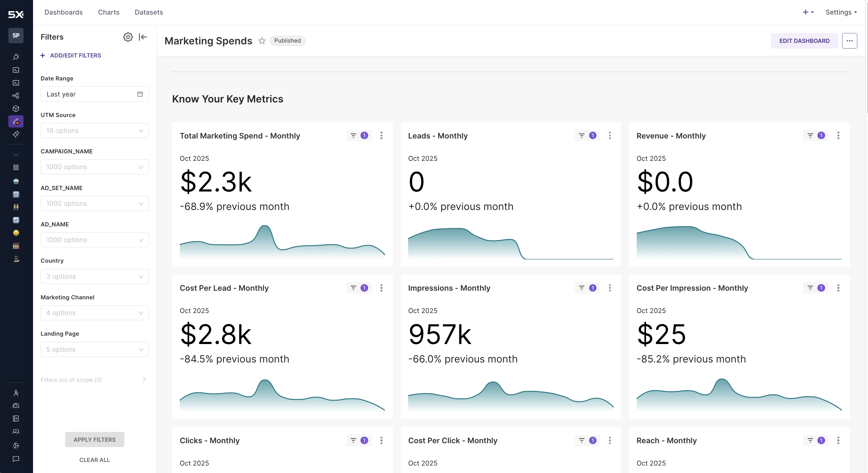This screenshot has height=473, width=868.
Task: Open kebab menu on Total Marketing Spend card
Action: (381, 136)
